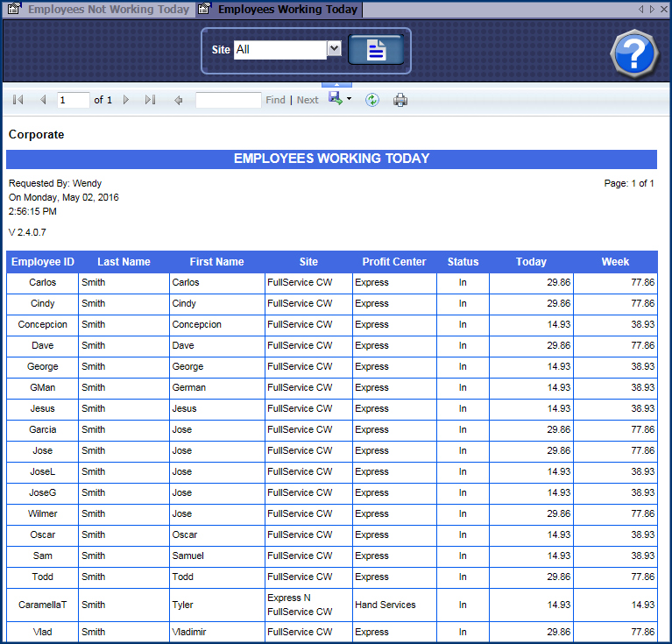The image size is (672, 644).
Task: Jump to the last report page
Action: pyautogui.click(x=150, y=101)
